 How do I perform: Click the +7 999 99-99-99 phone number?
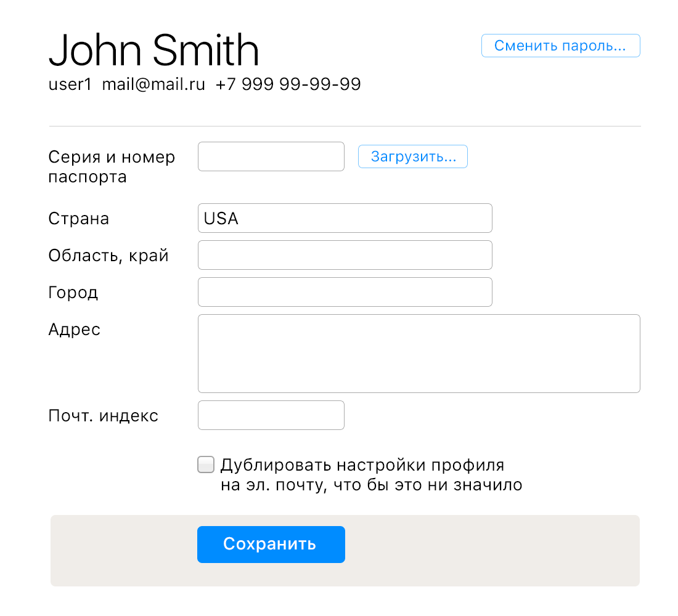(288, 84)
